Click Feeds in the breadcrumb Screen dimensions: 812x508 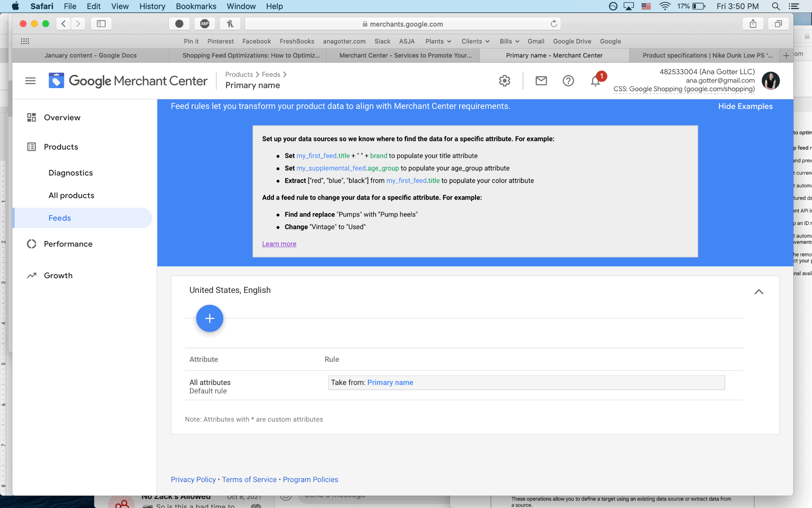271,75
